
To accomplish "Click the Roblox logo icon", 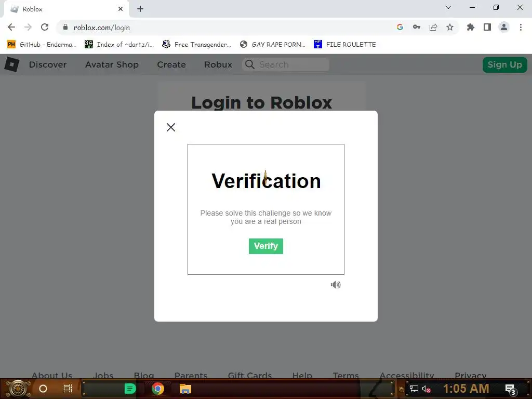I will 12,64.
